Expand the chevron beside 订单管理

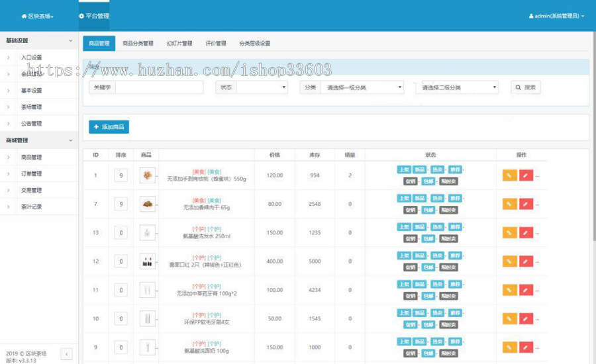[x=9, y=173]
